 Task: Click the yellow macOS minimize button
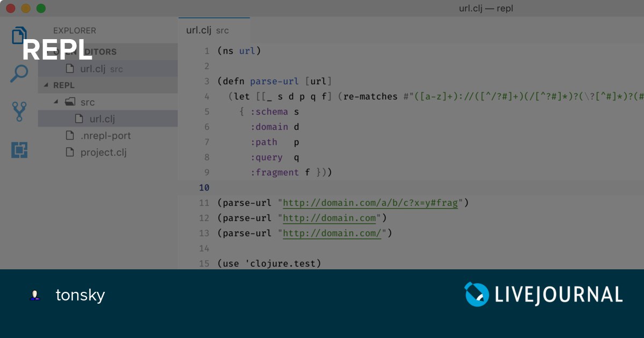click(x=26, y=8)
